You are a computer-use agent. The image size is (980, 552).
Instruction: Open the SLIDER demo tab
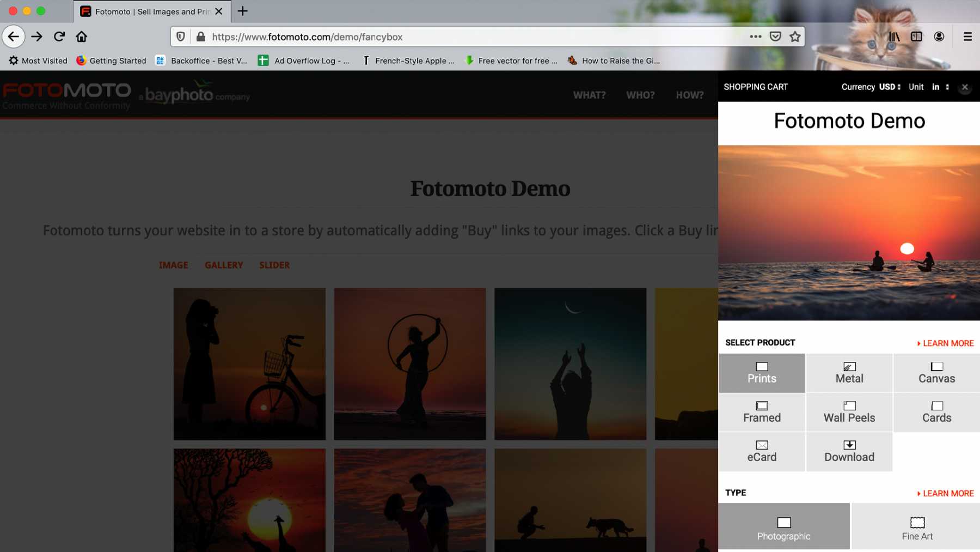[x=274, y=265]
